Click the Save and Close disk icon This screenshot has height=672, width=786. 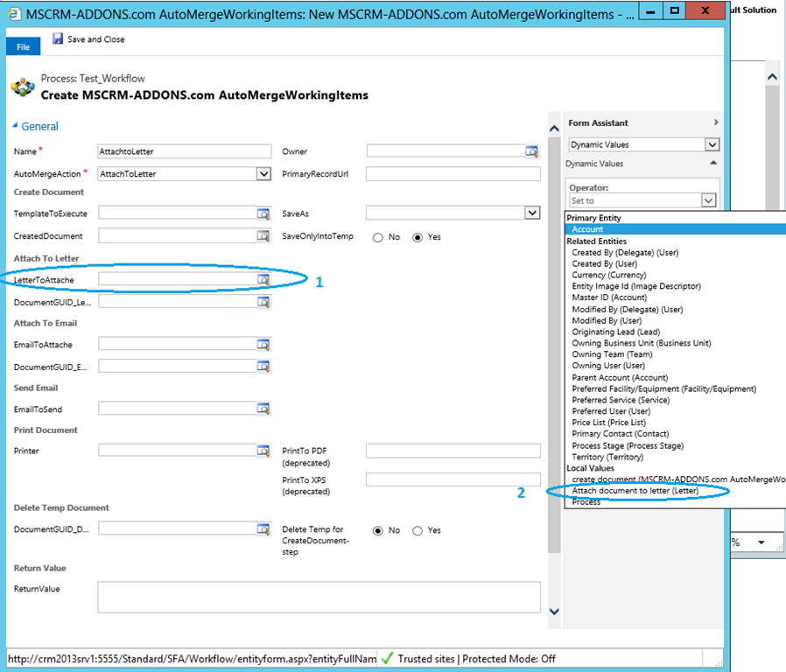click(x=58, y=38)
